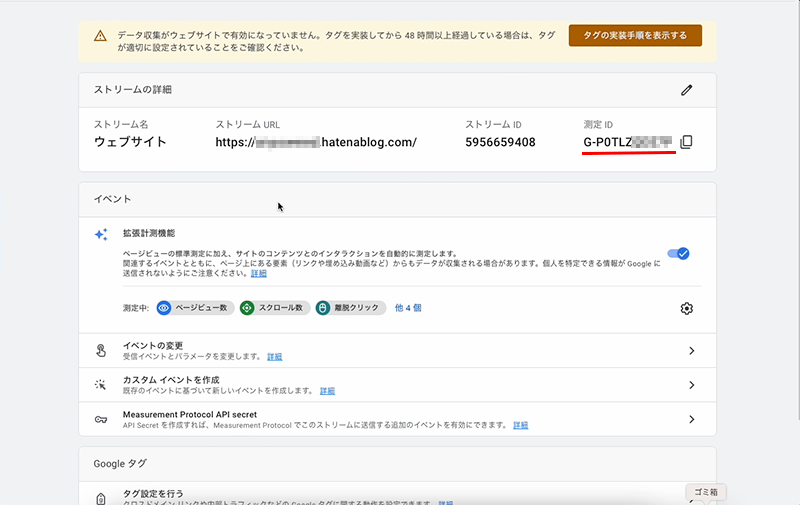Image resolution: width=800 pixels, height=505 pixels.
Task: Open the 詳細 link in Measurement Protocol row
Action: tap(520, 425)
